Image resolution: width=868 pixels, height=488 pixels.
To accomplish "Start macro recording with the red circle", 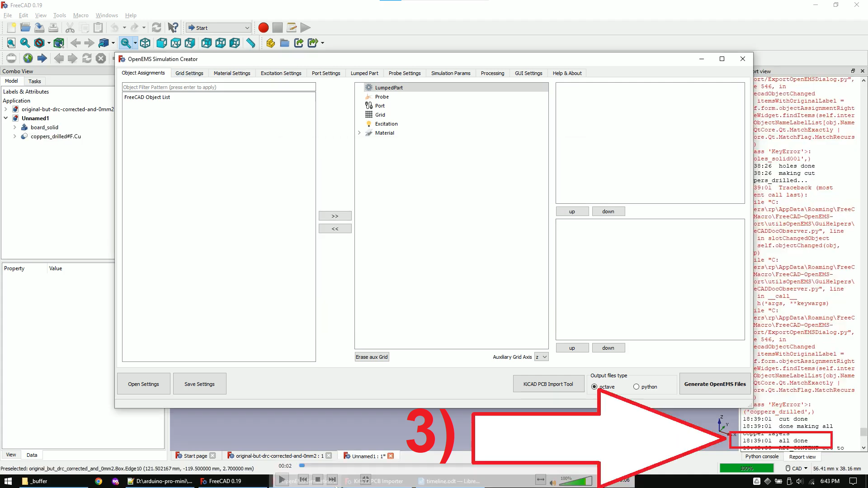I will (x=263, y=28).
